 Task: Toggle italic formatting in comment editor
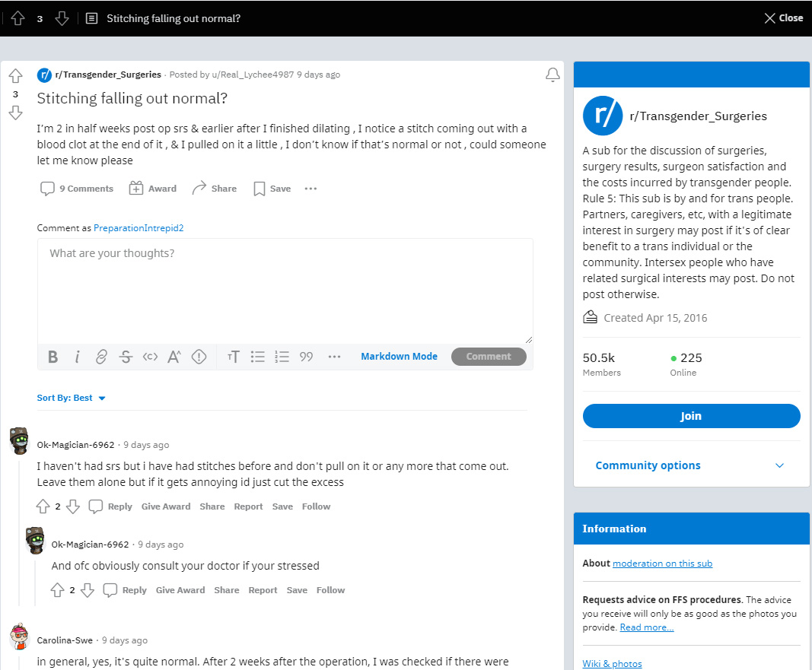pyautogui.click(x=77, y=357)
